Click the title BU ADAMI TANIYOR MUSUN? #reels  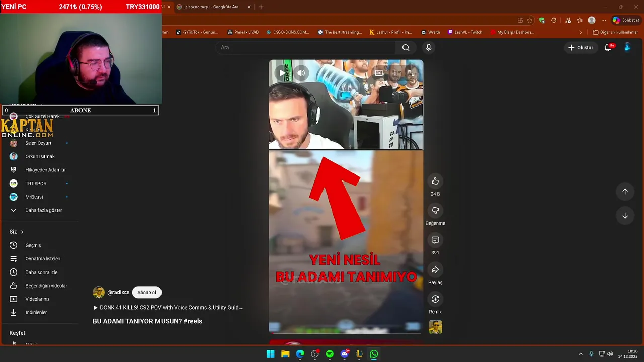coord(147,321)
